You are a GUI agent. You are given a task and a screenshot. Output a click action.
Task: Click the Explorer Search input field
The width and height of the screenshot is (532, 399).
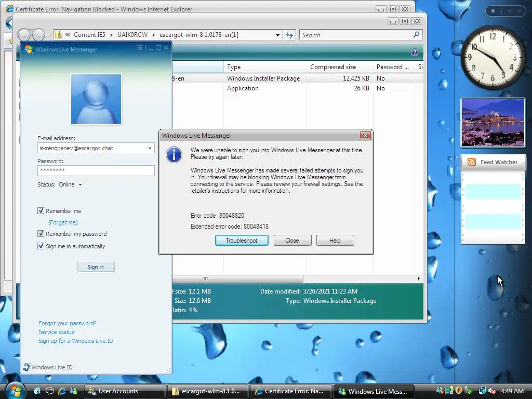tap(356, 35)
